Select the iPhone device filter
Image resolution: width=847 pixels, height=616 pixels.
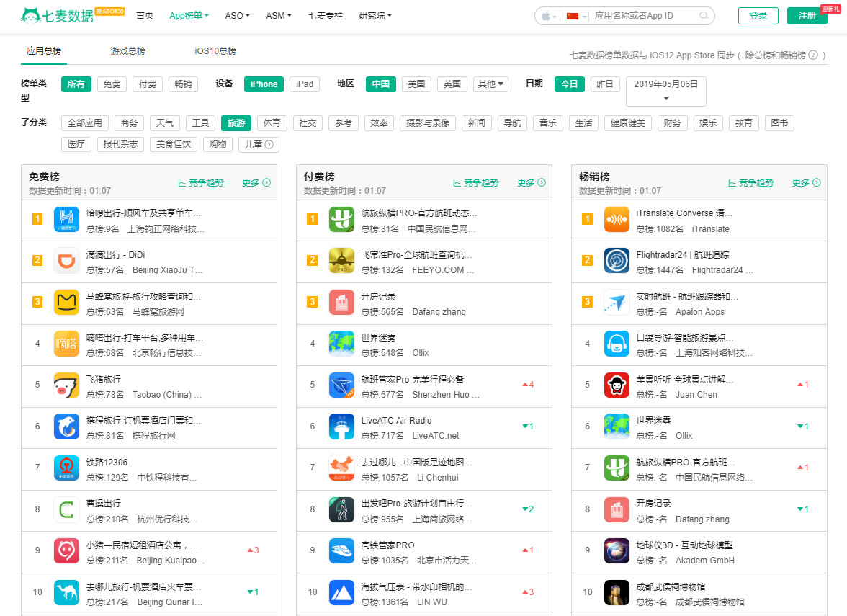[264, 84]
